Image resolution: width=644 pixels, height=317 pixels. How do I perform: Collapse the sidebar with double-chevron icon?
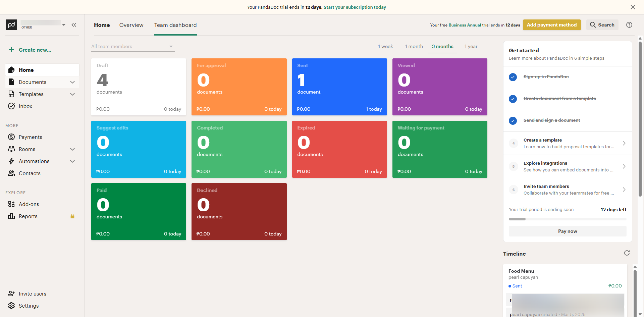[74, 25]
